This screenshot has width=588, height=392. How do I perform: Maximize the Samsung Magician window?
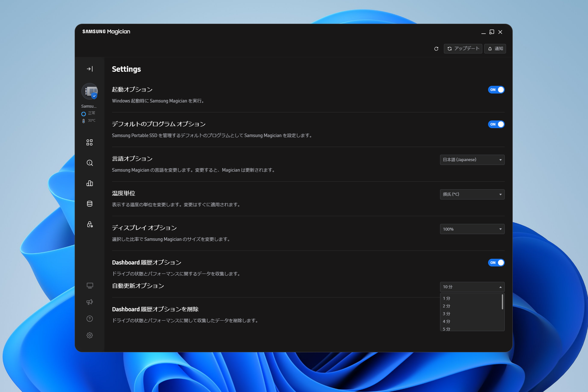(492, 32)
